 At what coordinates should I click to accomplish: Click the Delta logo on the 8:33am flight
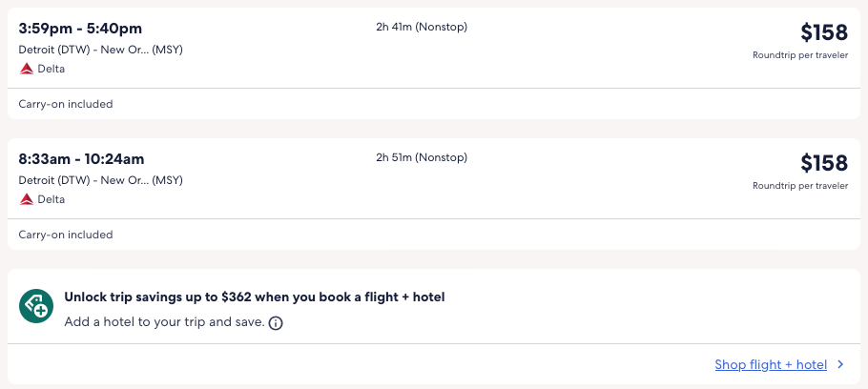(x=27, y=199)
